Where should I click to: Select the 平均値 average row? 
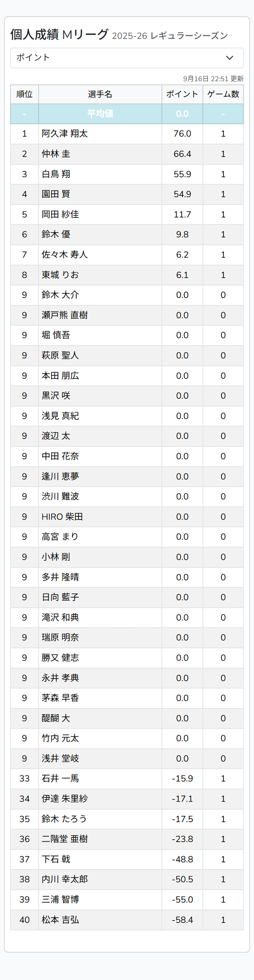127,114
